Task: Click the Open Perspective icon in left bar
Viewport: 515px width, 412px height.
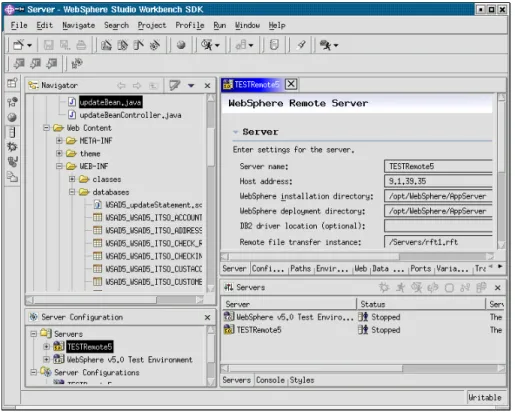Action: (x=12, y=83)
